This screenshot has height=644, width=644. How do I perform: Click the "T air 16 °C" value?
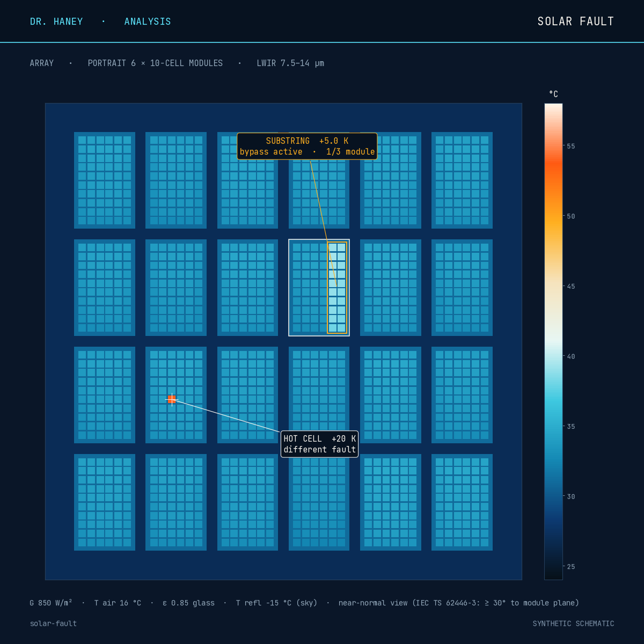(118, 603)
